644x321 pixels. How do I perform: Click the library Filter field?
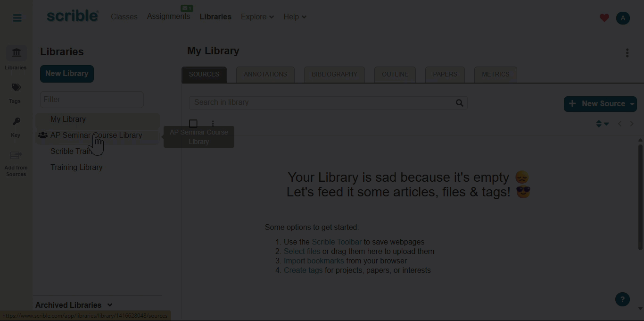point(92,100)
